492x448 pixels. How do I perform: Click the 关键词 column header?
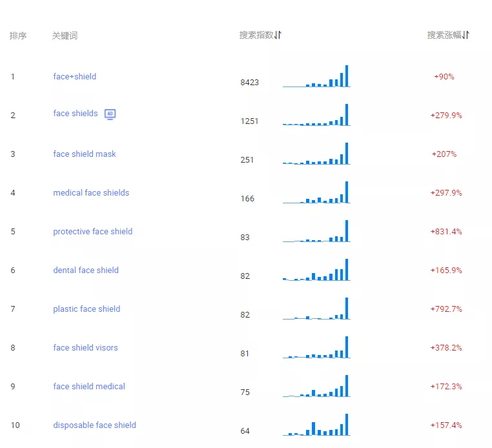click(x=65, y=36)
